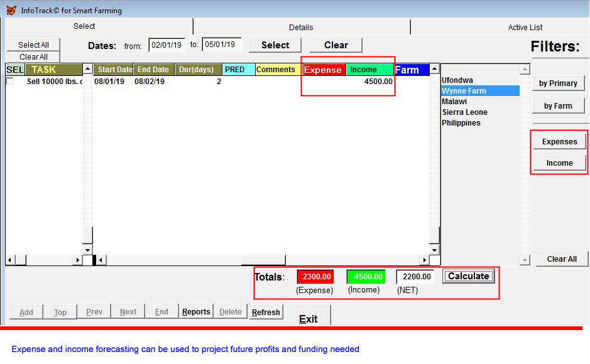Sort by the Start Date column header

tap(114, 70)
